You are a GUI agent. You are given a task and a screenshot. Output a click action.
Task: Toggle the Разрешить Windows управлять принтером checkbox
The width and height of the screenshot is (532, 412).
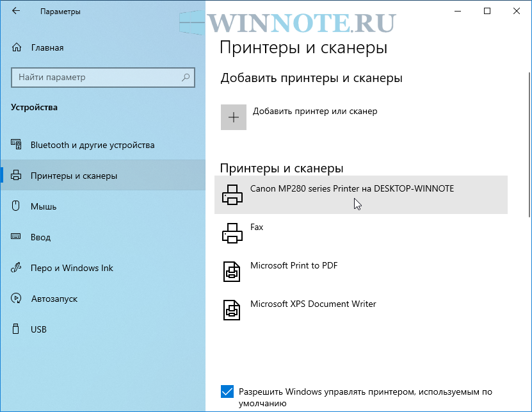click(227, 391)
